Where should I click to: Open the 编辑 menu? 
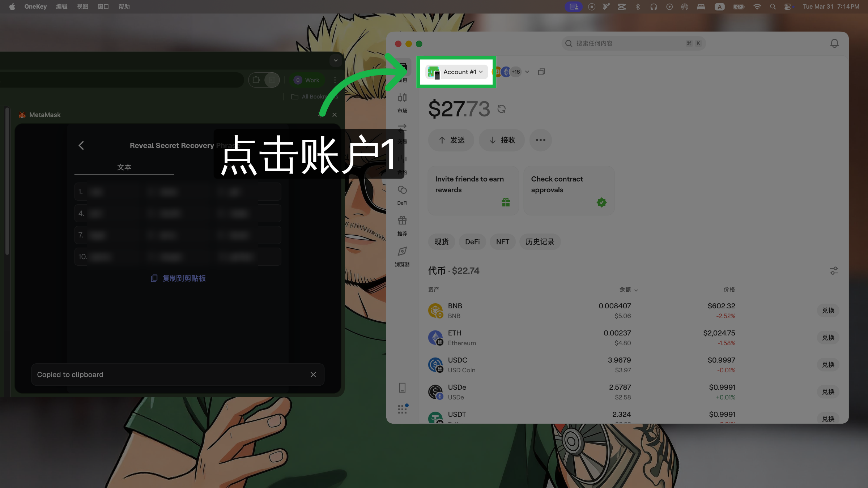62,7
